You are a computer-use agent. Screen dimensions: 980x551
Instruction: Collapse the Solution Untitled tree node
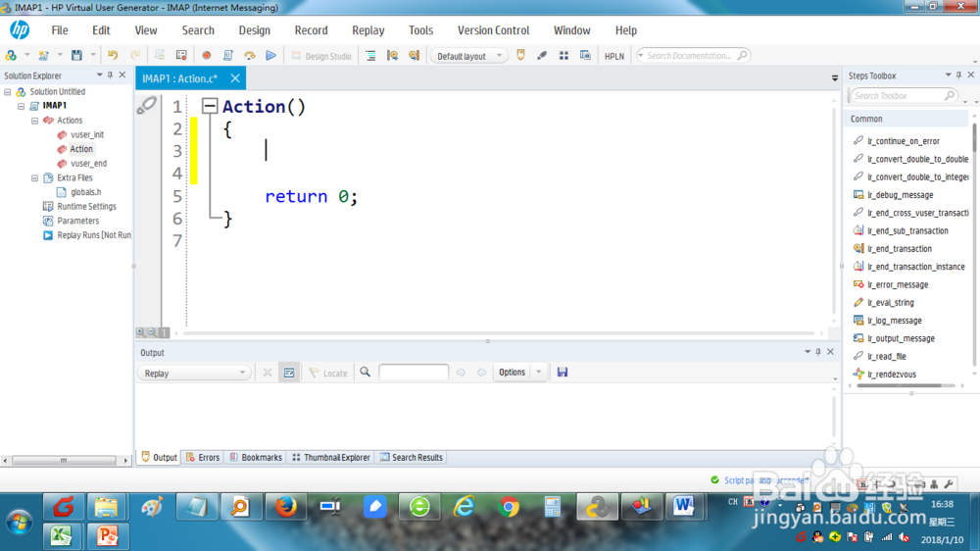[x=8, y=92]
